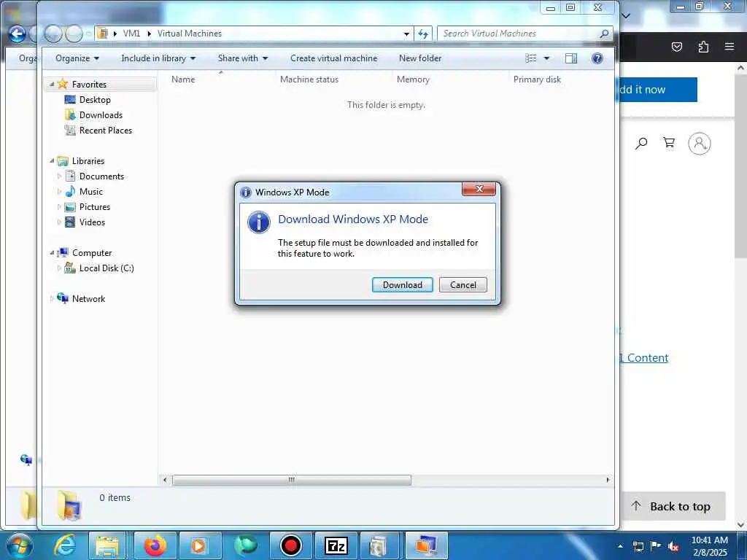Open Include in library menu

(158, 58)
